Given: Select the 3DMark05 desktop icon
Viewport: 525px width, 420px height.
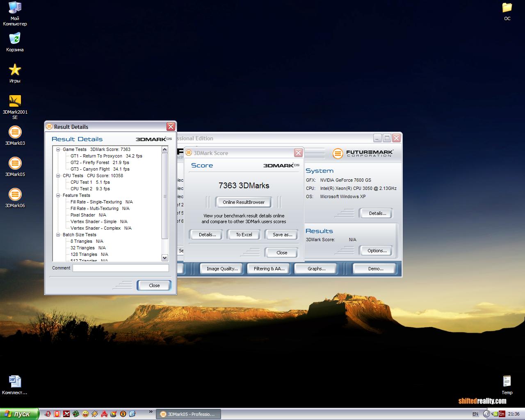Looking at the screenshot, I should (x=15, y=167).
